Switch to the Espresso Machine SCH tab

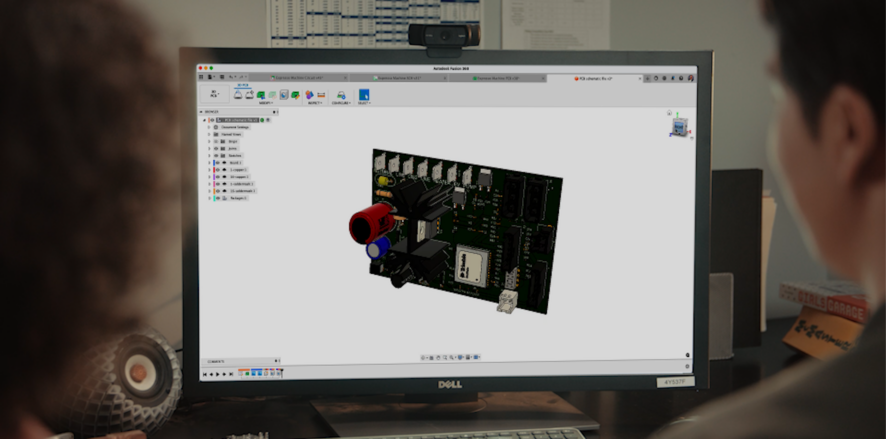pyautogui.click(x=399, y=78)
